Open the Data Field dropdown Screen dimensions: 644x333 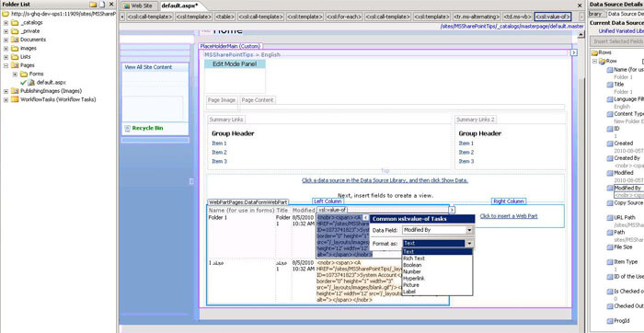[x=469, y=230]
